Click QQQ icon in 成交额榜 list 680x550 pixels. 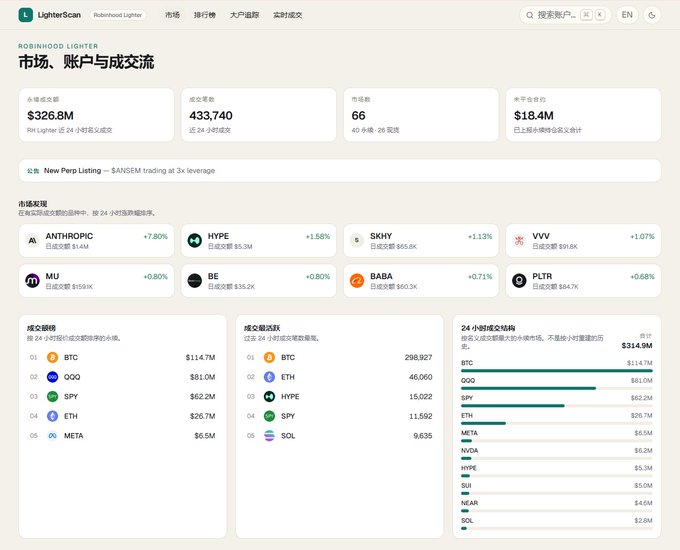52,377
